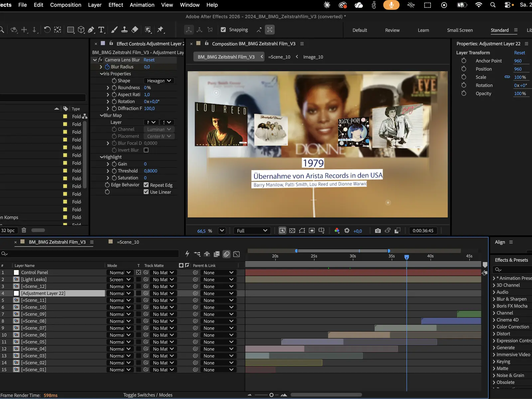The image size is (532, 399).
Task: Select the Horizontal Type tool
Action: click(x=101, y=30)
